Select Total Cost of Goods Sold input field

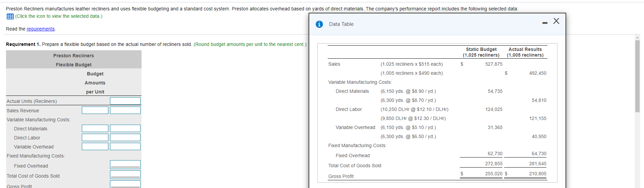click(125, 174)
